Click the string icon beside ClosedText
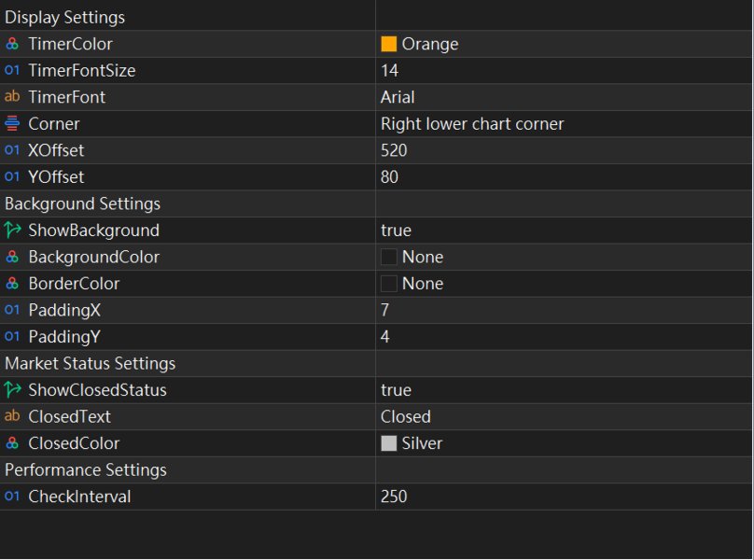754x560 pixels. (12, 416)
